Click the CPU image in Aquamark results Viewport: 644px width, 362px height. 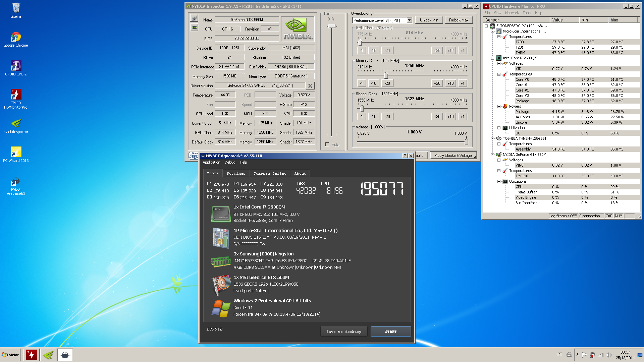coord(220,214)
